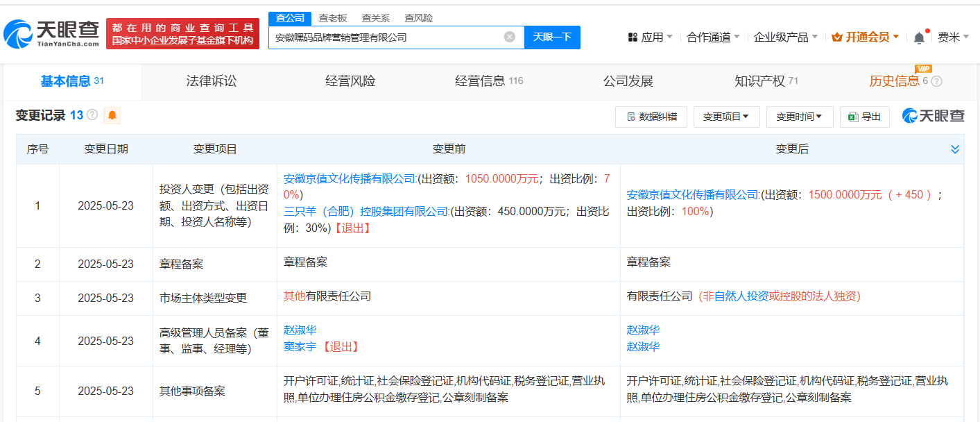Viewport: 980px width, 422px height.
Task: Click the 数据纠错 button
Action: [x=651, y=117]
